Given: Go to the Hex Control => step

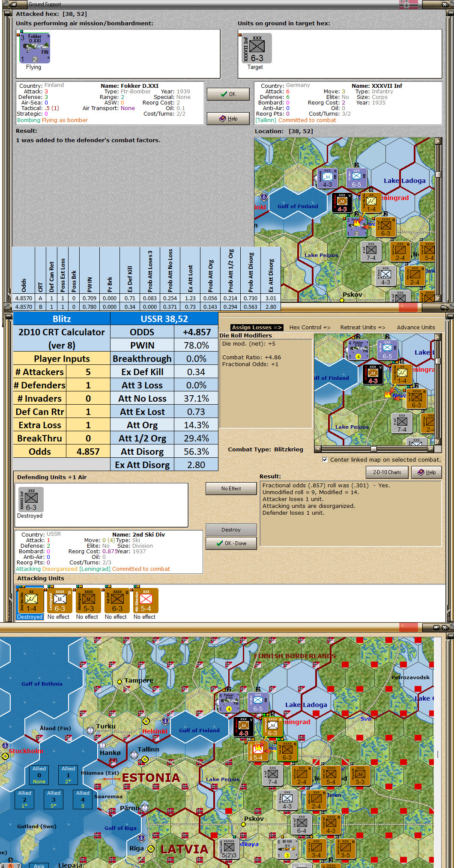Looking at the screenshot, I should [310, 328].
